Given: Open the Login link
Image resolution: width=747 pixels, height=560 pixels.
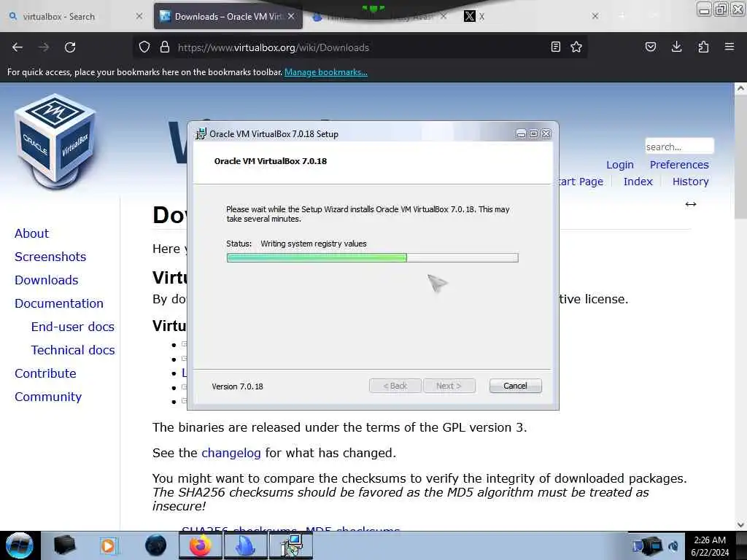Looking at the screenshot, I should point(620,165).
